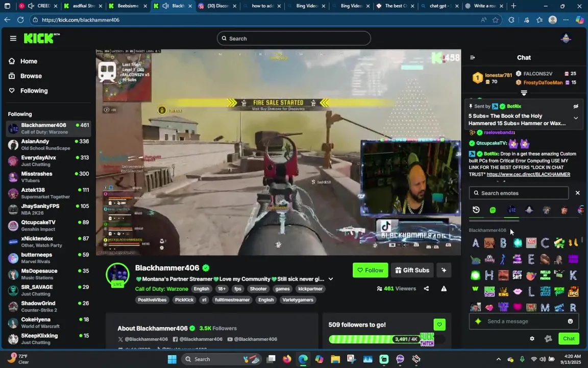Pick the letter L emote
Viewport: 588px width, 368px height.
(x=531, y=291)
